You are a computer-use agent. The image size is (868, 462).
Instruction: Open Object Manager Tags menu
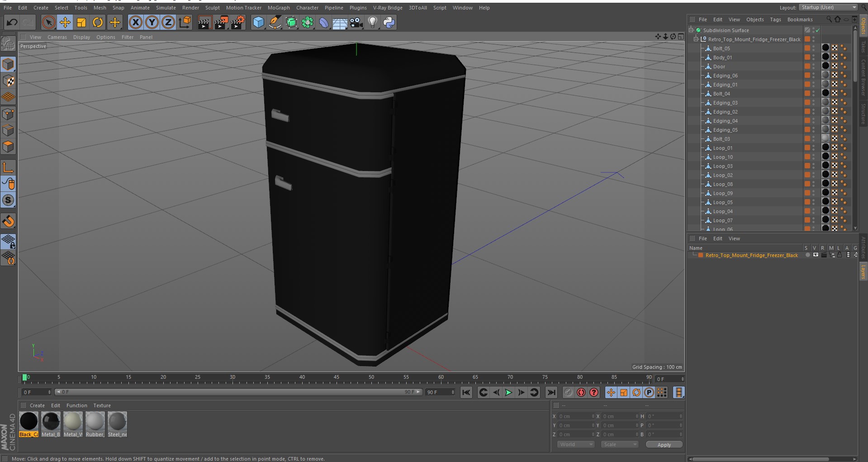tap(775, 19)
